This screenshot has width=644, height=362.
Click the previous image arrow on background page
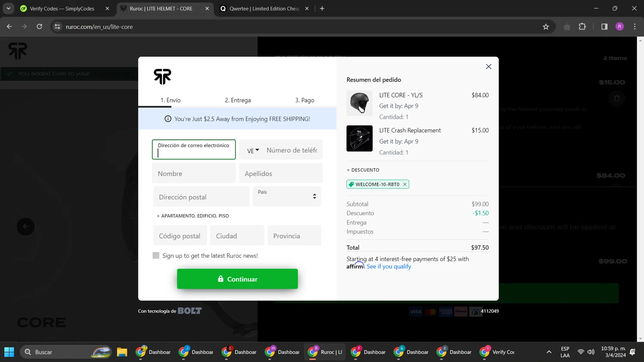(x=26, y=226)
